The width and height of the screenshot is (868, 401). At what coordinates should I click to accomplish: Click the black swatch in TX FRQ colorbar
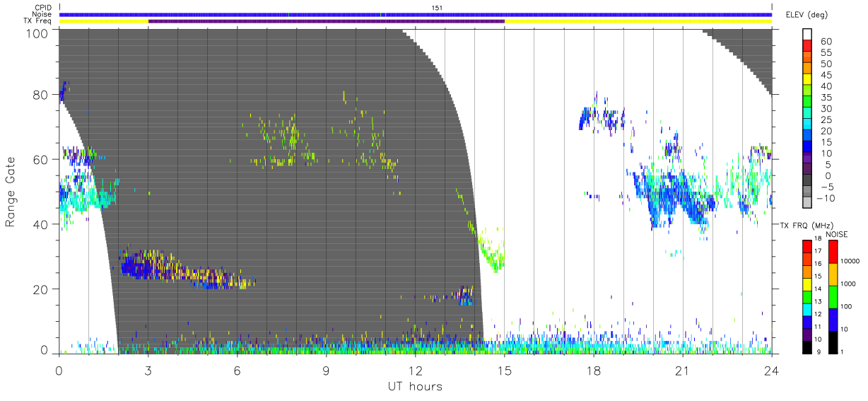pos(807,347)
